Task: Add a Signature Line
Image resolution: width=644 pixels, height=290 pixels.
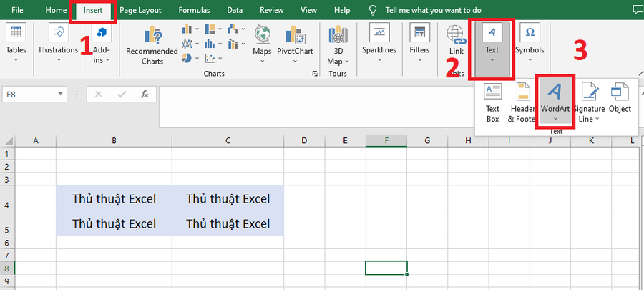Action: tap(590, 102)
